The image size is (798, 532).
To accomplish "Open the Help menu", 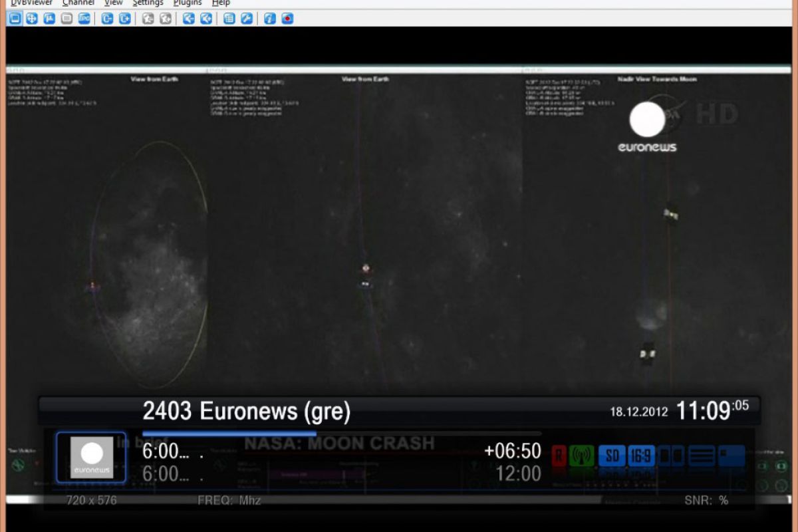I will click(221, 3).
